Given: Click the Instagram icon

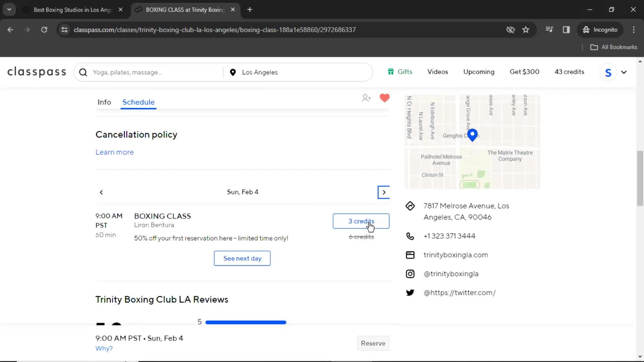Looking at the screenshot, I should click(x=410, y=274).
